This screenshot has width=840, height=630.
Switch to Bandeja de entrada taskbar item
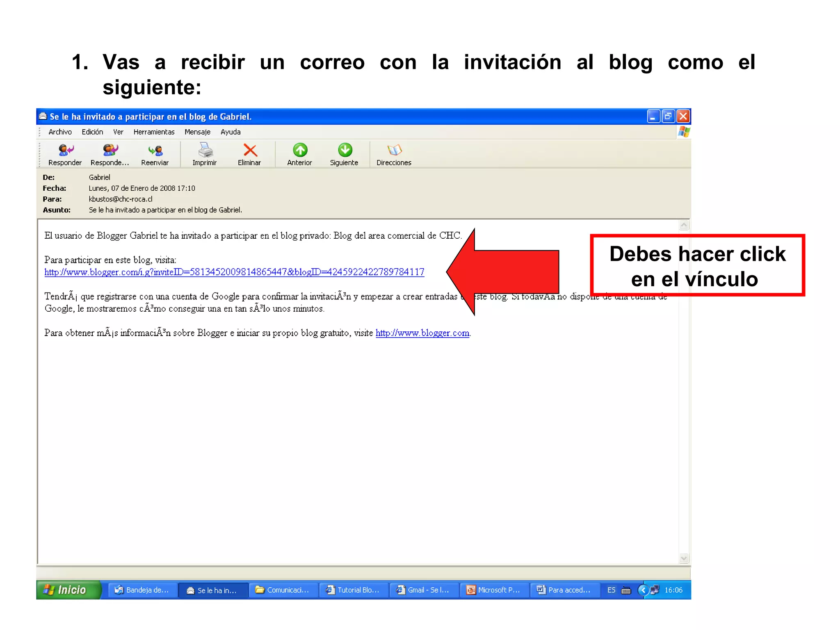click(x=142, y=590)
